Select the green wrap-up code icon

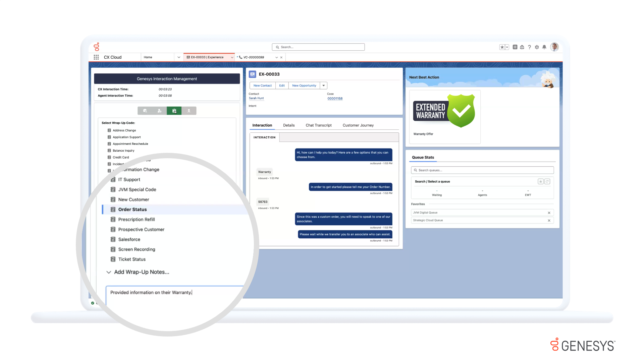coord(174,111)
